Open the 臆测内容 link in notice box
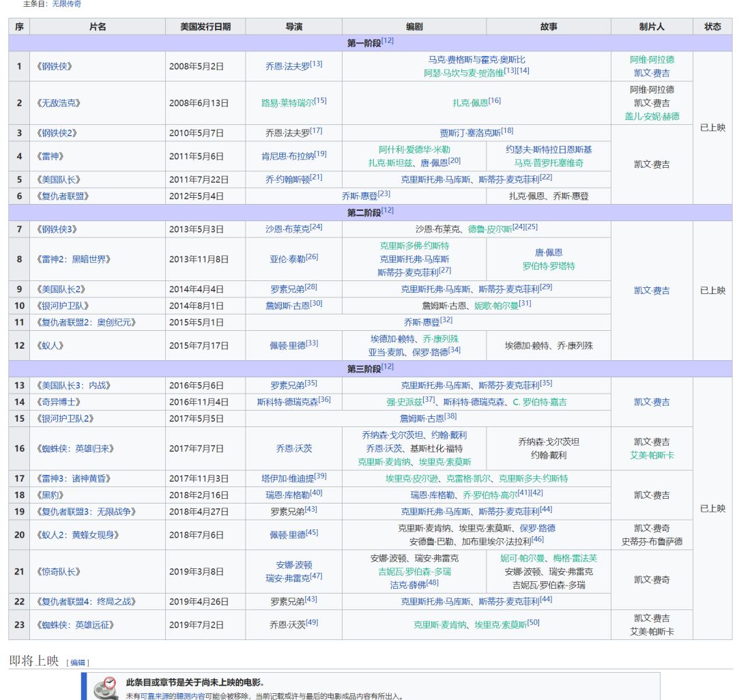Viewport: 737px width, 700px height. click(x=191, y=696)
